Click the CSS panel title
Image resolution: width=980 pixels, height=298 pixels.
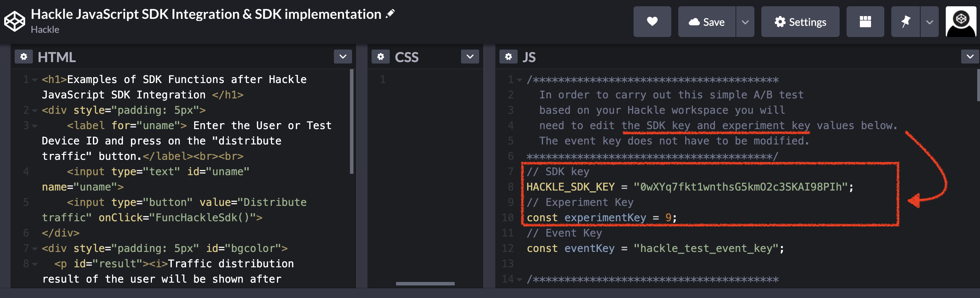(407, 57)
